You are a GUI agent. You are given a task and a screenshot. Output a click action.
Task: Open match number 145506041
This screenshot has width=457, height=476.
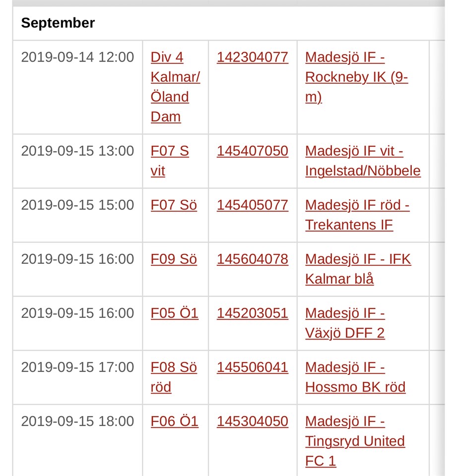click(252, 367)
